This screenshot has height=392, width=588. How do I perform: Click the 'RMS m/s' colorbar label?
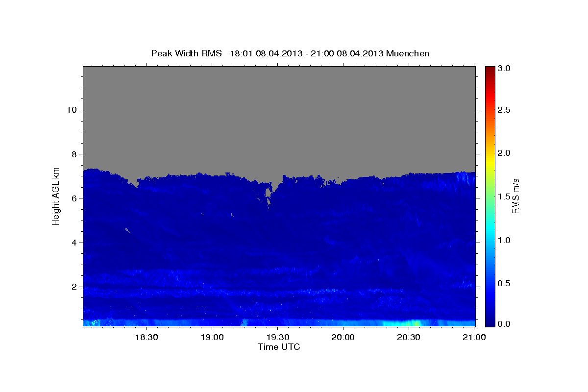tap(515, 196)
